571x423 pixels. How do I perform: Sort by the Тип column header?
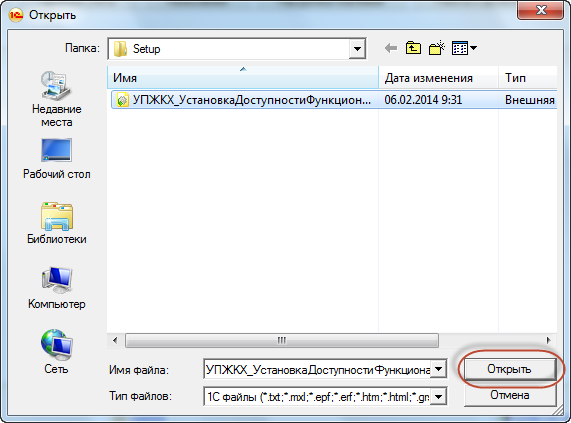click(x=528, y=78)
